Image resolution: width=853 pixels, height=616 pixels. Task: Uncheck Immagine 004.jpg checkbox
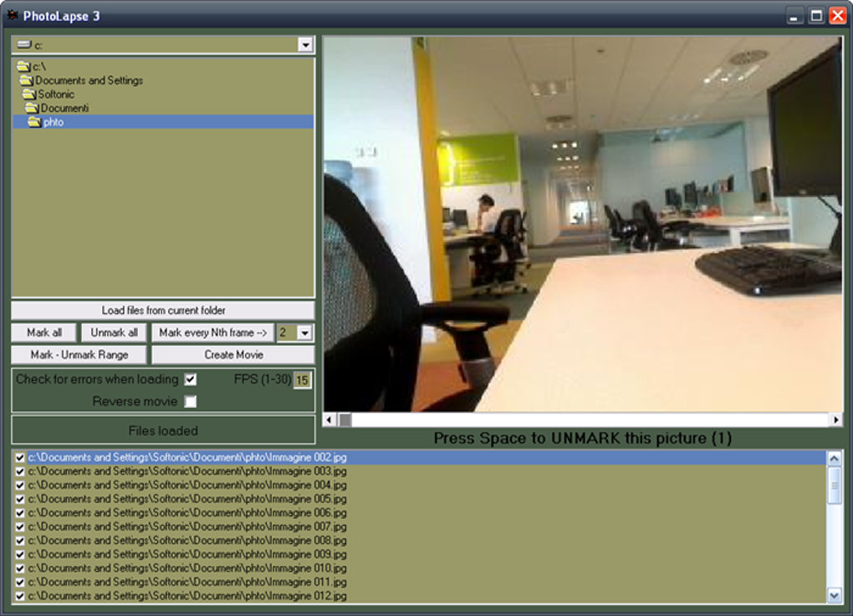click(x=19, y=486)
